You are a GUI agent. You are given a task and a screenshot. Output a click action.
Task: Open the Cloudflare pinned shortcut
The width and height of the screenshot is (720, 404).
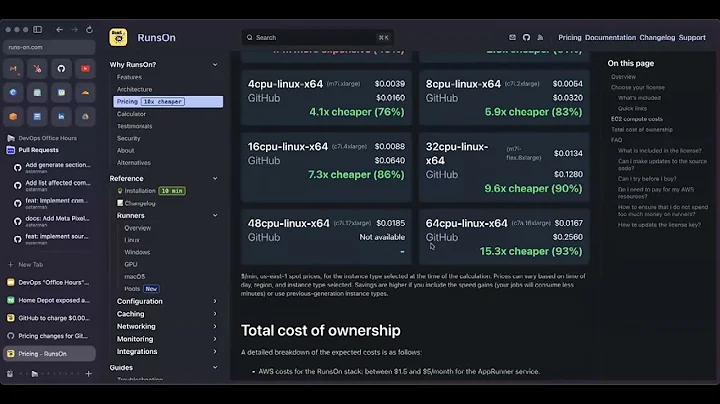(x=85, y=93)
